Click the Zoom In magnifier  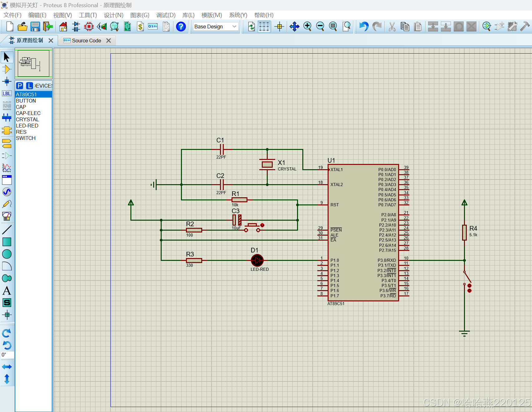(307, 27)
